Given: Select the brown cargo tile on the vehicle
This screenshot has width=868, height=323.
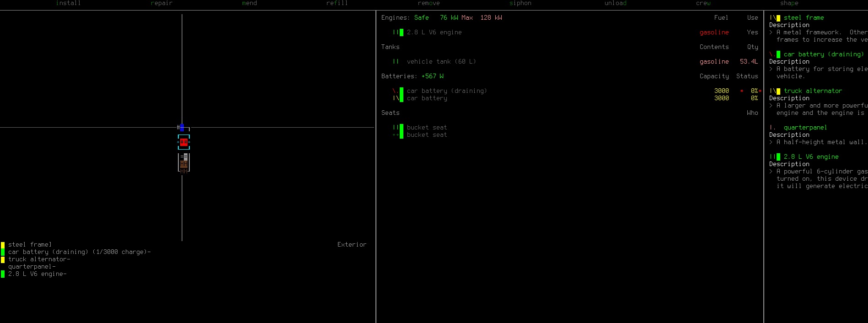Looking at the screenshot, I should click(x=184, y=164).
